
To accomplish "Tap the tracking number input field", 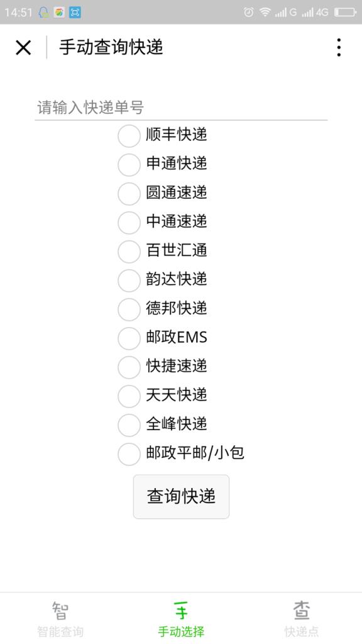I will click(181, 107).
